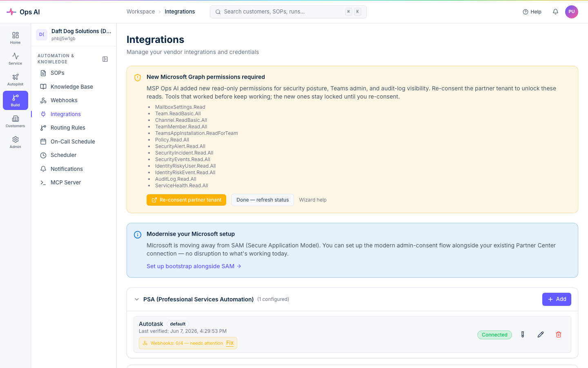Image resolution: width=588 pixels, height=368 pixels.
Task: Click the (1 configured) label
Action: (x=273, y=299)
